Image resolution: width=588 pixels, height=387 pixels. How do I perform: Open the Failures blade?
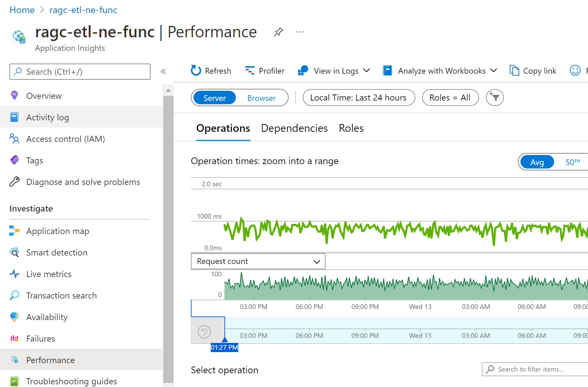coord(40,339)
